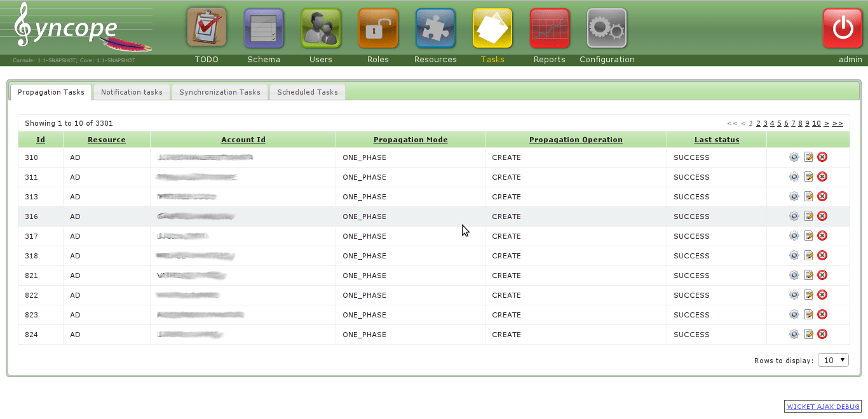Open the TODO section
Image resolution: width=868 pixels, height=419 pixels.
point(207,29)
